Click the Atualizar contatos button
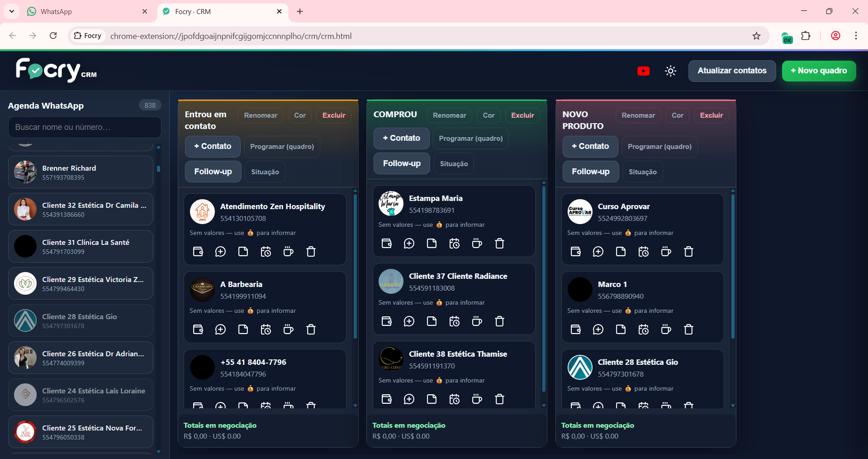This screenshot has width=868, height=459. (731, 71)
